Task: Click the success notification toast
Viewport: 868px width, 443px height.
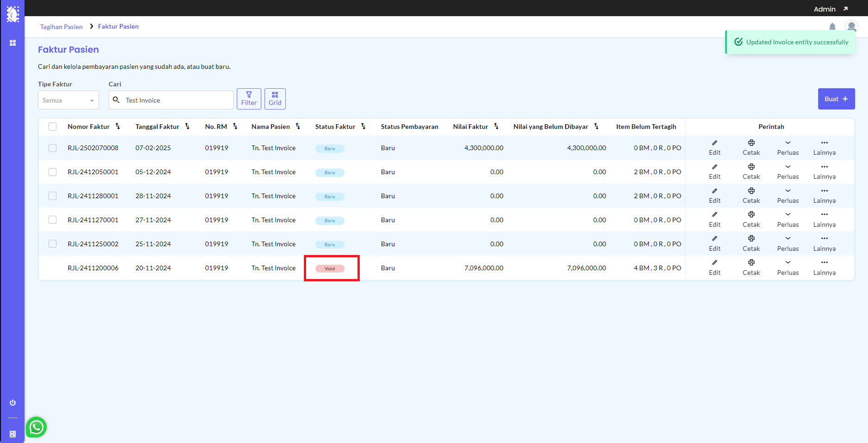Action: pyautogui.click(x=790, y=42)
